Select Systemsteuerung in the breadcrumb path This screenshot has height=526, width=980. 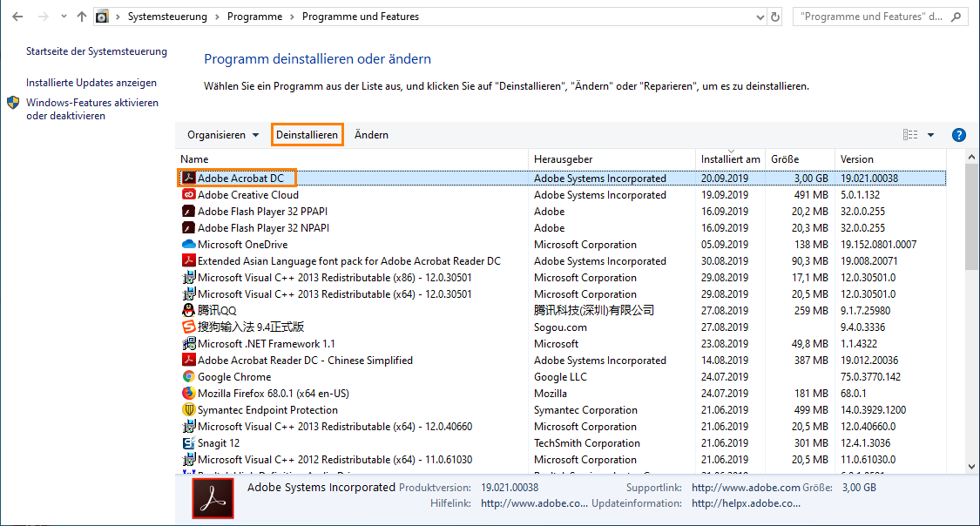coord(167,17)
